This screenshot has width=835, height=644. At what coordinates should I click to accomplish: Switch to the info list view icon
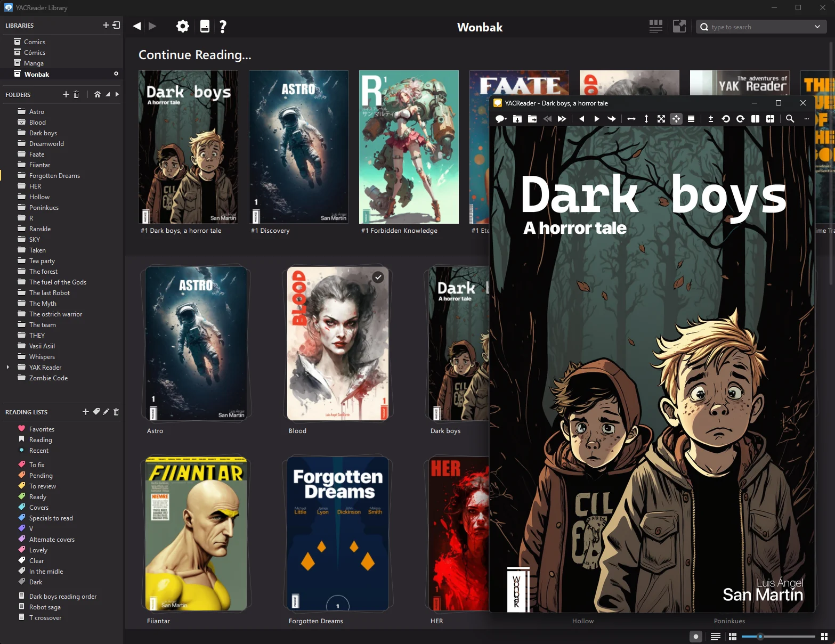tap(716, 637)
